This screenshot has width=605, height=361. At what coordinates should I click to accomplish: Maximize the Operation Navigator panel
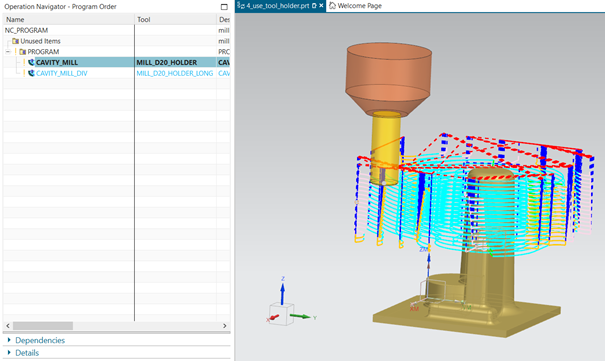[x=224, y=7]
